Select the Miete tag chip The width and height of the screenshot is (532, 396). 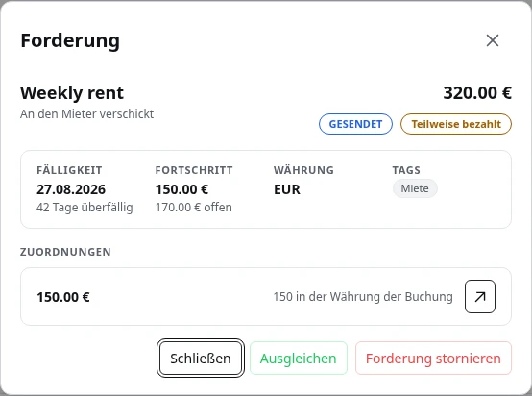point(415,188)
